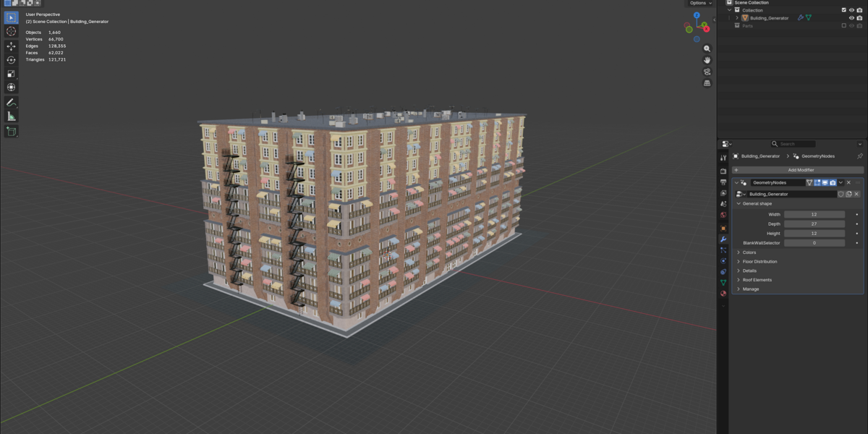The width and height of the screenshot is (868, 434).
Task: Expand Building_Generator in the outliner
Action: [x=737, y=18]
